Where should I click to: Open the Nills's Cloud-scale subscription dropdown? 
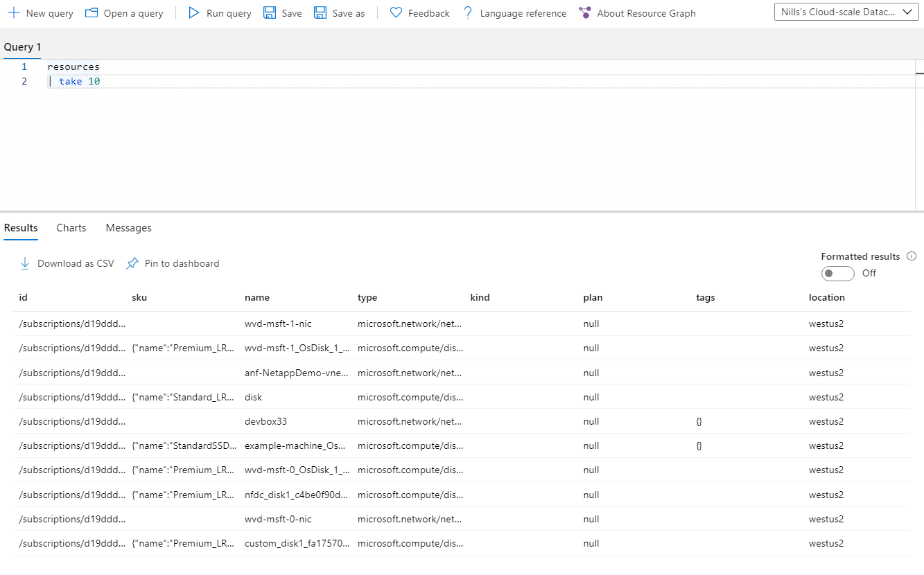tap(846, 12)
